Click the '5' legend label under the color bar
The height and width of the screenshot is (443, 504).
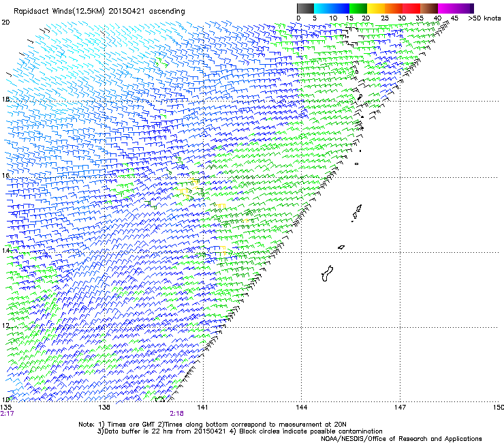click(x=315, y=18)
